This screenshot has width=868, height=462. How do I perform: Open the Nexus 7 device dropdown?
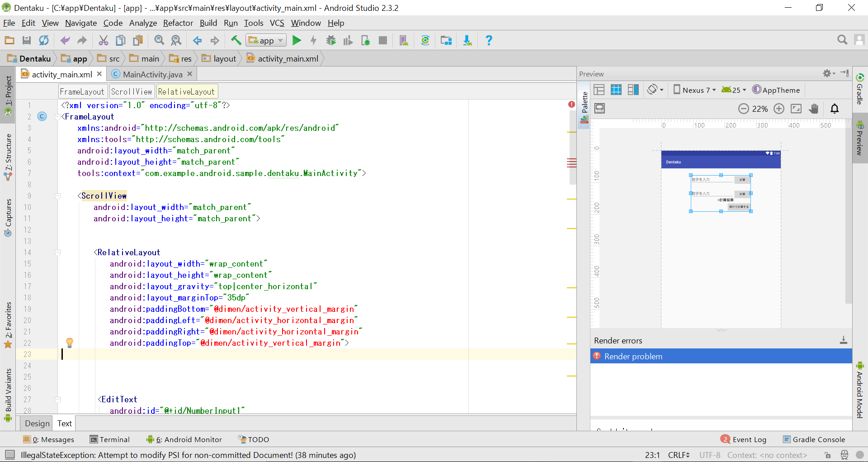coord(694,90)
